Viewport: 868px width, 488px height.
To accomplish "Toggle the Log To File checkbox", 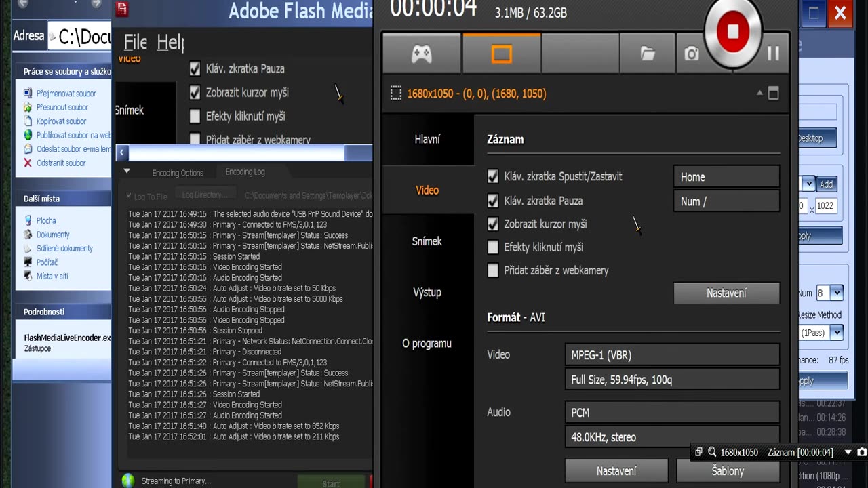I will [129, 197].
